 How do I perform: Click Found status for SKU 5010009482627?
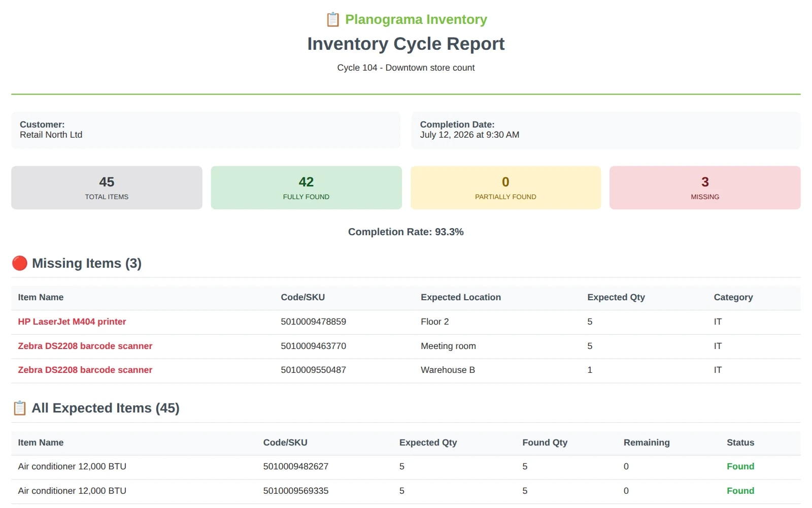click(x=740, y=466)
